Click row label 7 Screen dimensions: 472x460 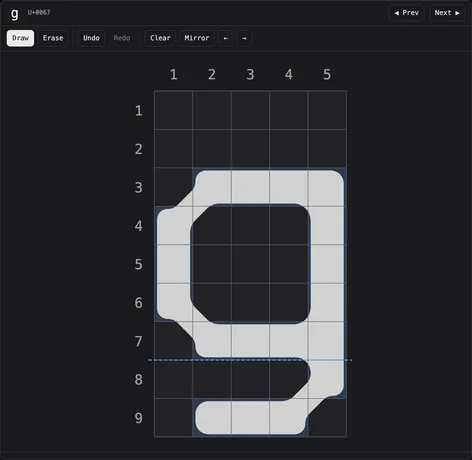tap(139, 341)
